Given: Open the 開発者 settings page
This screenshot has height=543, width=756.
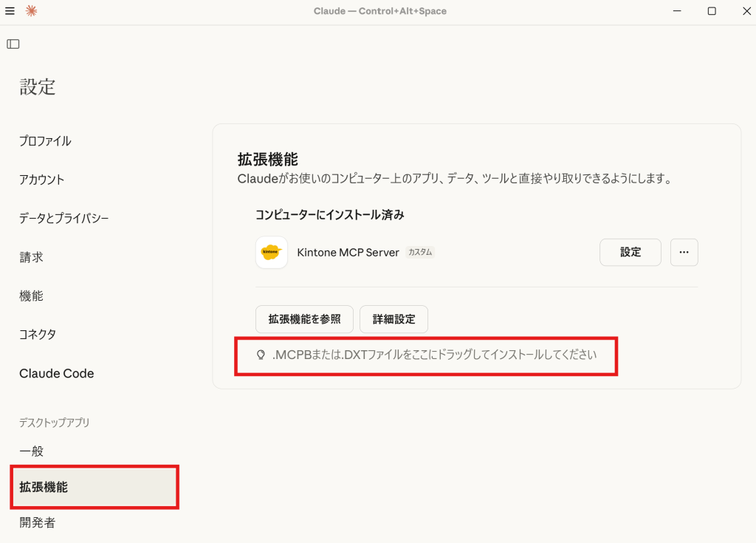Looking at the screenshot, I should [x=38, y=522].
